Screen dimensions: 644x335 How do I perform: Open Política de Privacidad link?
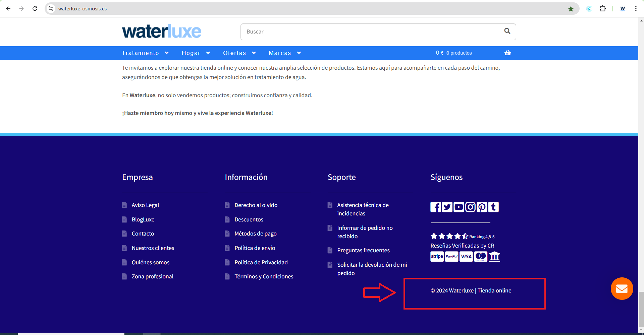pos(261,262)
